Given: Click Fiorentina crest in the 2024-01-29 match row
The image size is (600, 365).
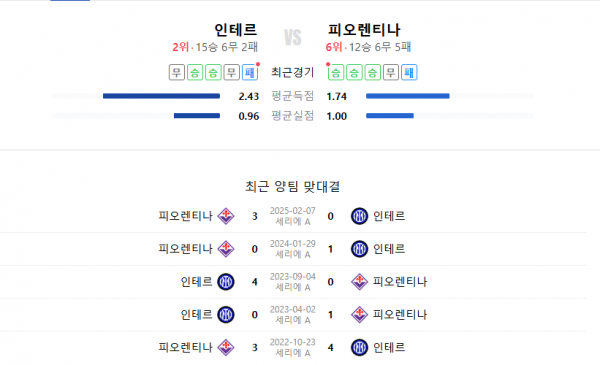Looking at the screenshot, I should (x=226, y=249).
